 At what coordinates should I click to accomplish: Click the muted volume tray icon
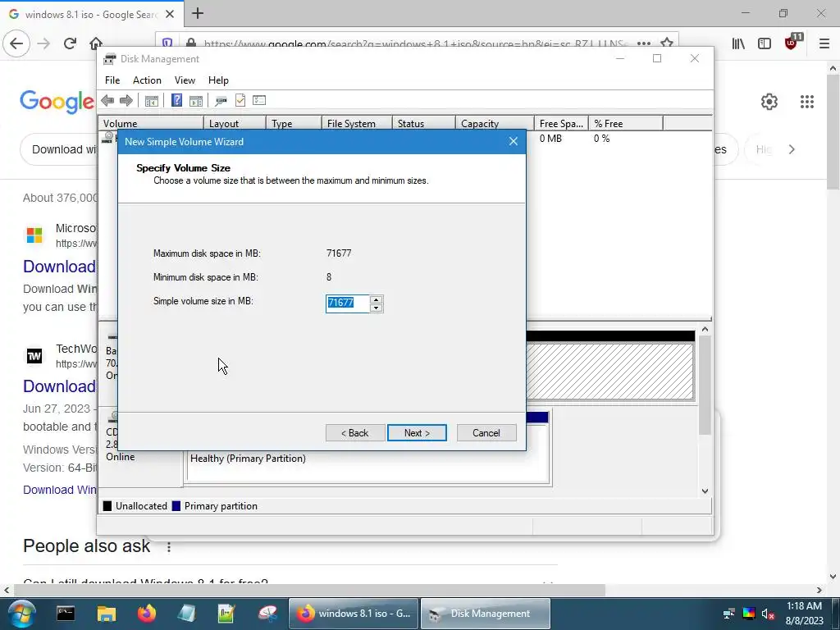pyautogui.click(x=768, y=614)
